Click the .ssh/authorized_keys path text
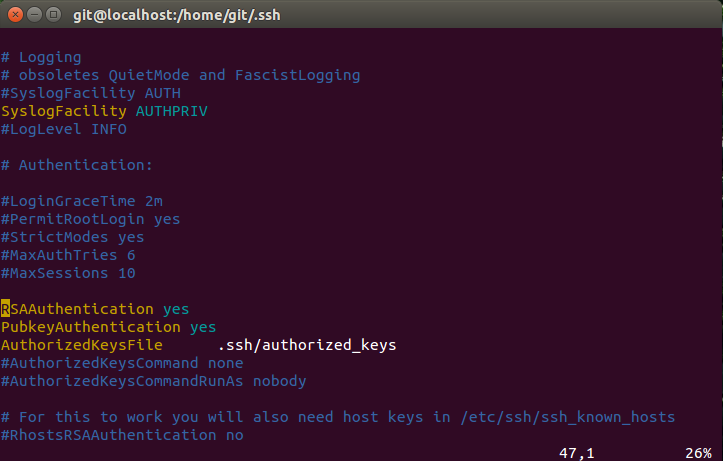 point(307,345)
